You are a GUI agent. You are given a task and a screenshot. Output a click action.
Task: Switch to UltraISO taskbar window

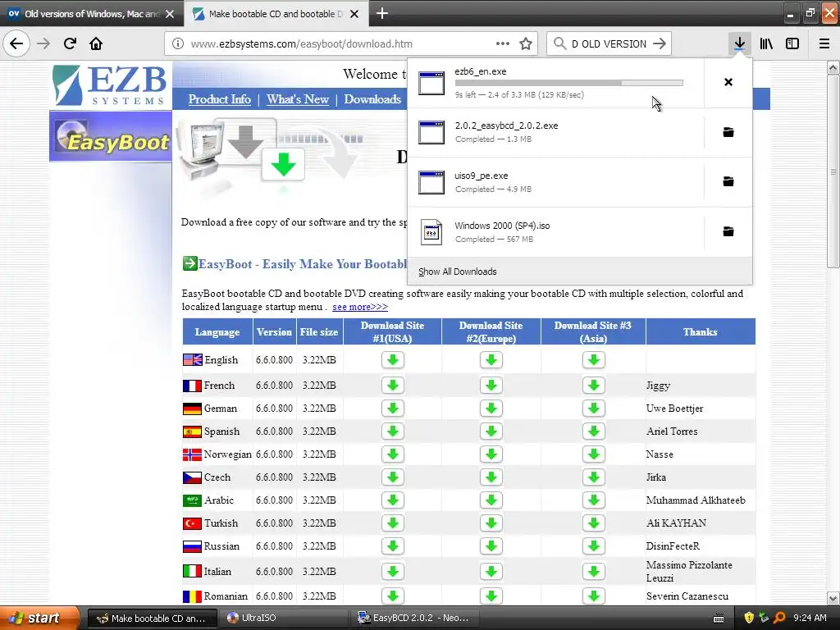click(283, 619)
